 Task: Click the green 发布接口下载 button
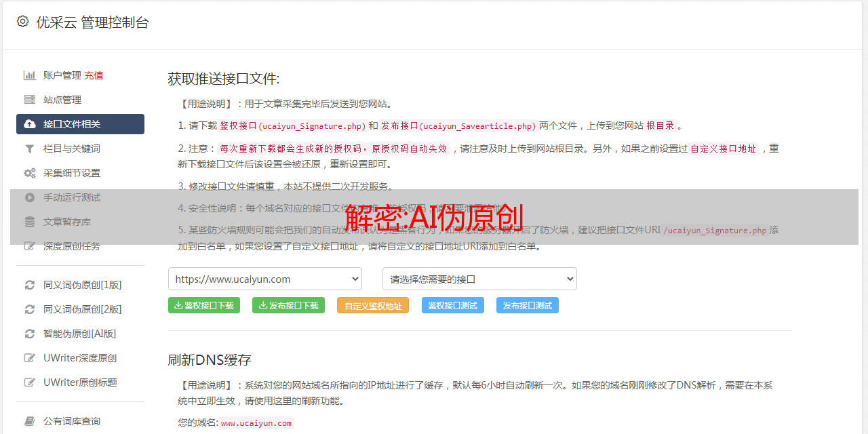pos(288,305)
